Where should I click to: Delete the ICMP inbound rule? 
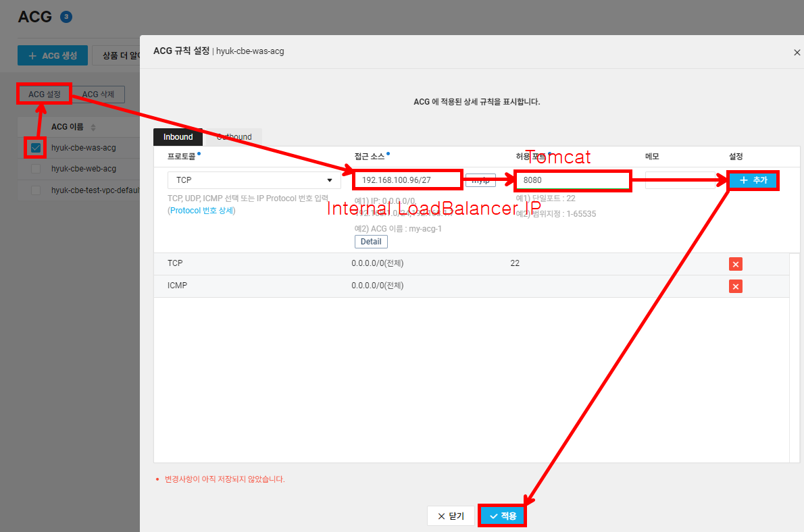point(735,286)
